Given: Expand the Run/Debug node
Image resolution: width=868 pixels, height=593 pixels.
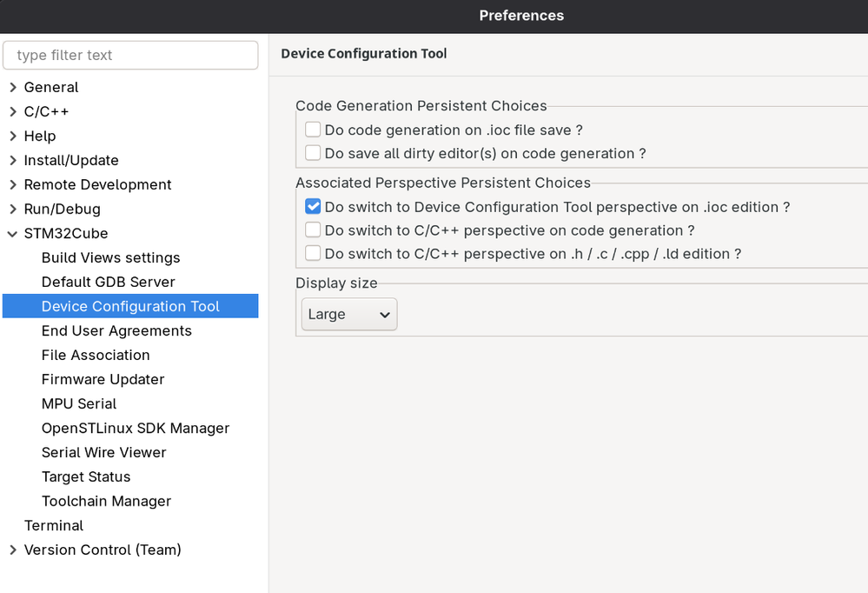Looking at the screenshot, I should [13, 209].
